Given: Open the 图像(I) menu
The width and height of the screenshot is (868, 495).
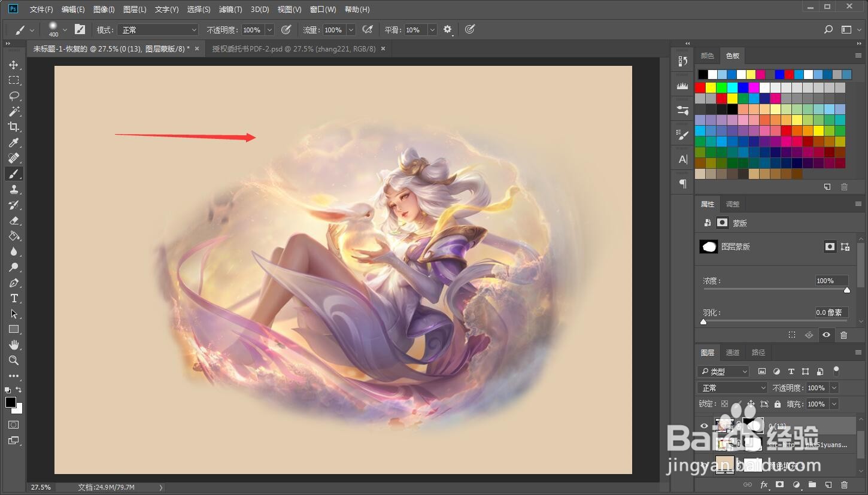Looking at the screenshot, I should pos(104,10).
